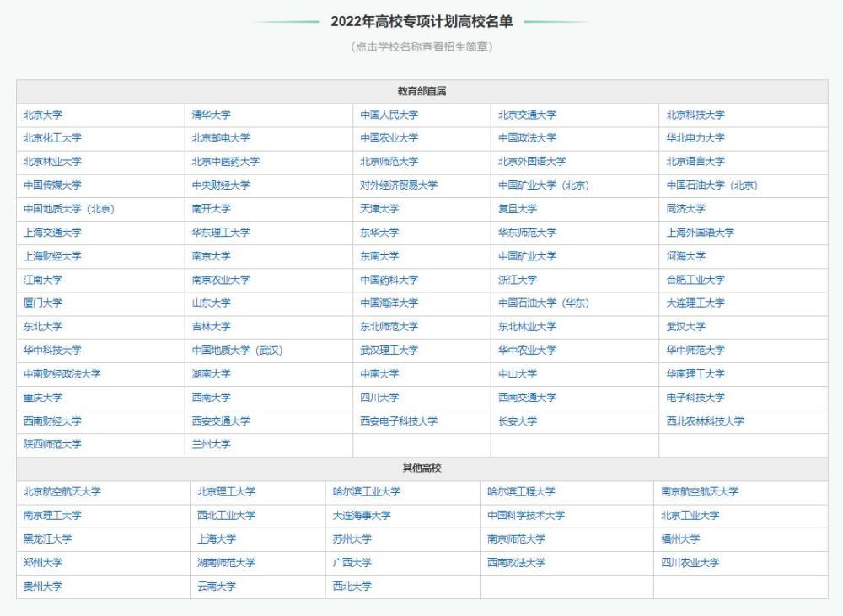The image size is (843, 616).
Task: Open 中国石油大学（华东）
Action: coord(544,303)
